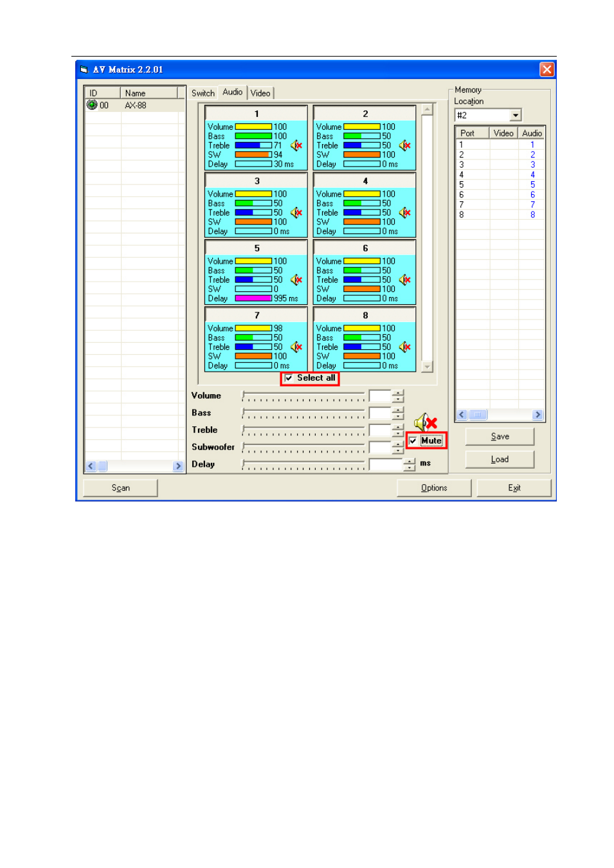The width and height of the screenshot is (614, 868).
Task: Click device list right scroll arrow
Action: click(x=179, y=466)
